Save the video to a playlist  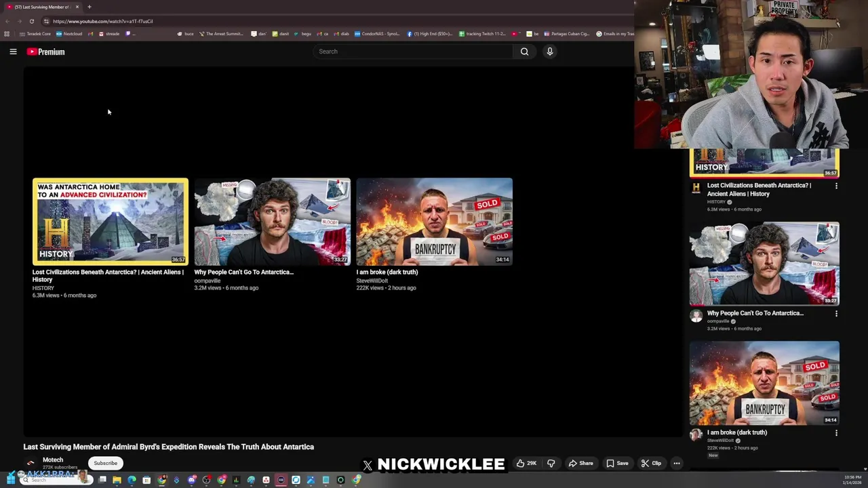[x=617, y=464]
